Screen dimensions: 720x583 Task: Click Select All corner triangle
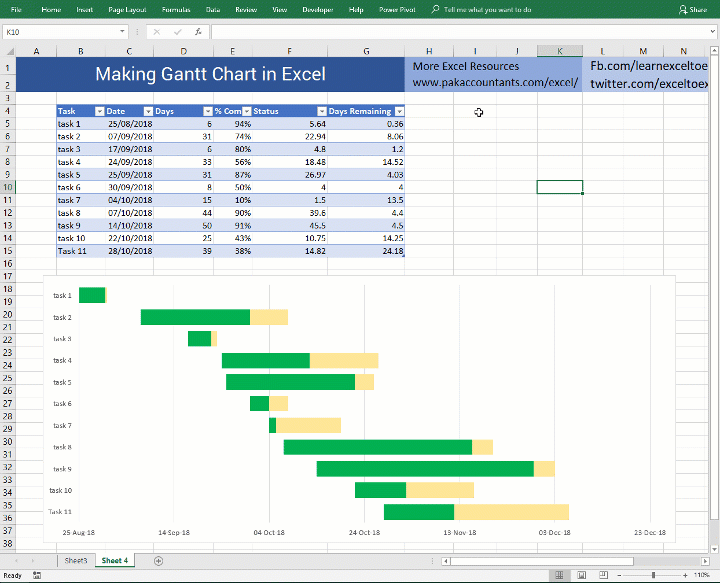pyautogui.click(x=9, y=51)
